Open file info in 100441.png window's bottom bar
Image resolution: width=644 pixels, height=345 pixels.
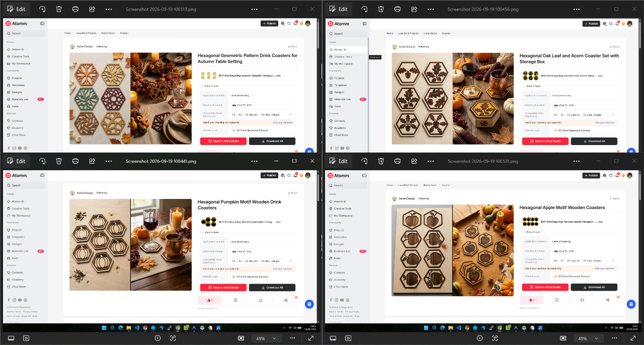[157, 338]
